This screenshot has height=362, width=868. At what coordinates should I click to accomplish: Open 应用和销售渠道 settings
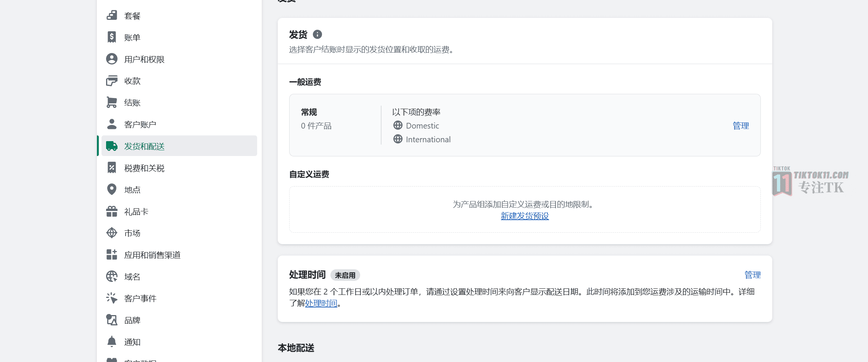[x=179, y=255]
